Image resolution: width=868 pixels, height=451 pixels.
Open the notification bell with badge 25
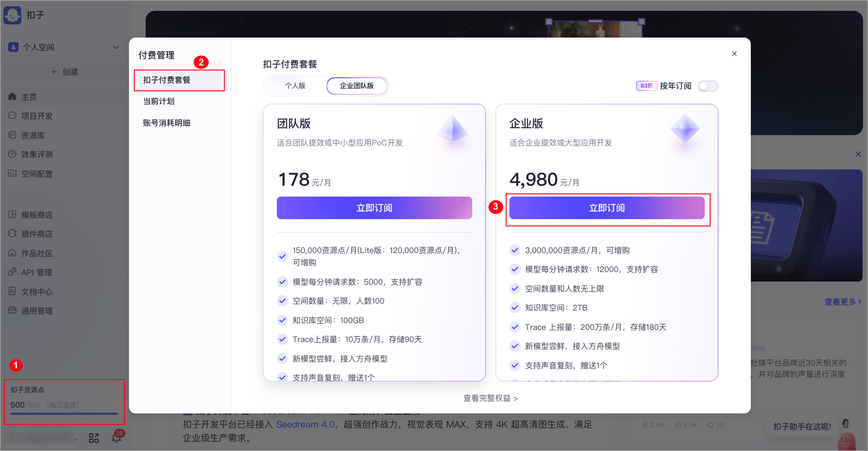[x=117, y=437]
